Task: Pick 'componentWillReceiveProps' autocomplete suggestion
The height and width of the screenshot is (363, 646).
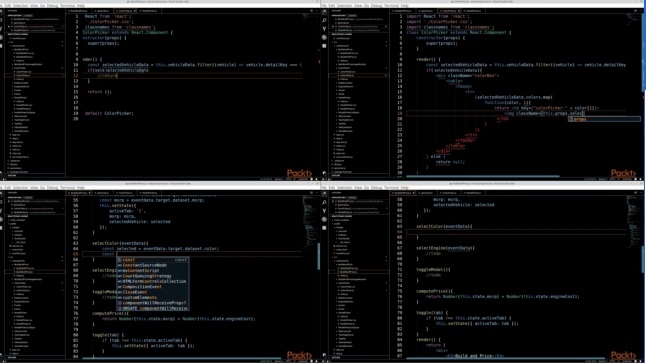Action: [x=153, y=303]
